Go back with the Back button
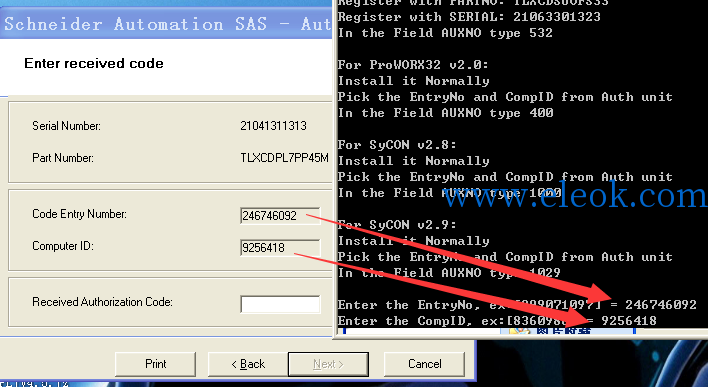708x387 pixels. tap(248, 364)
